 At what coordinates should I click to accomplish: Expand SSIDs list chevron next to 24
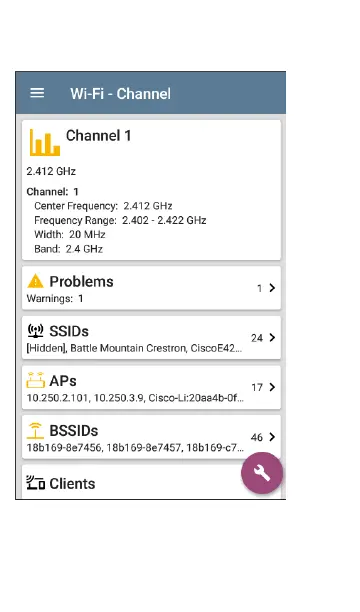coord(272,337)
